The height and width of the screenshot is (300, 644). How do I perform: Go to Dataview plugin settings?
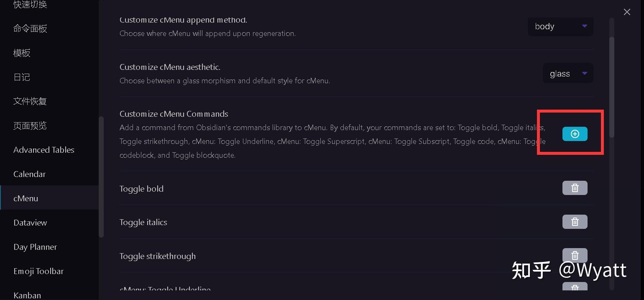[x=30, y=223]
